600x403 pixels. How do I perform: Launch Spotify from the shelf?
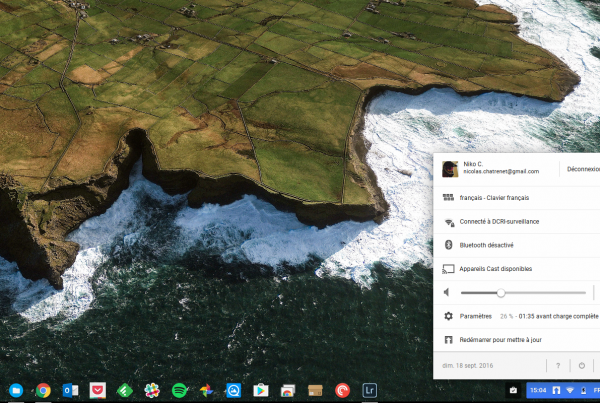point(179,390)
